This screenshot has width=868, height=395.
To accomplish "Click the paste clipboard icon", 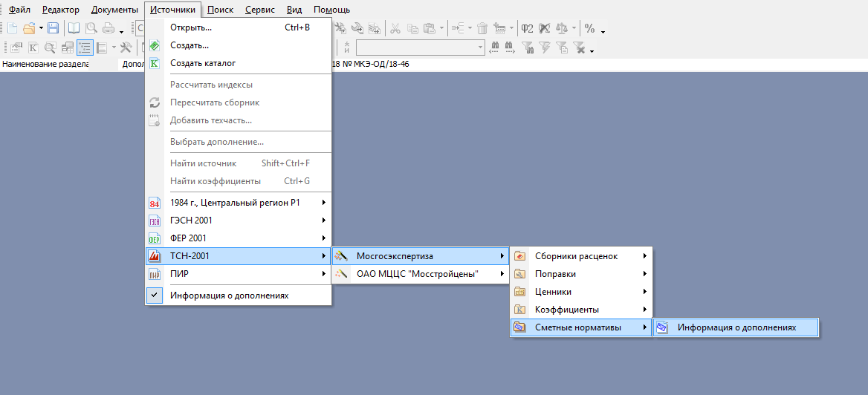I will click(x=430, y=28).
